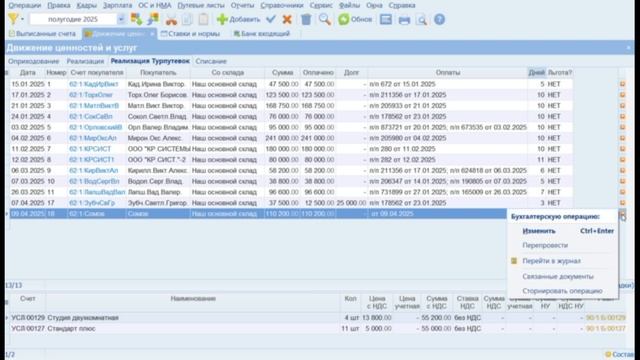Click the magnifying glass search icon
Viewport: 640px width, 360px height.
tap(325, 19)
